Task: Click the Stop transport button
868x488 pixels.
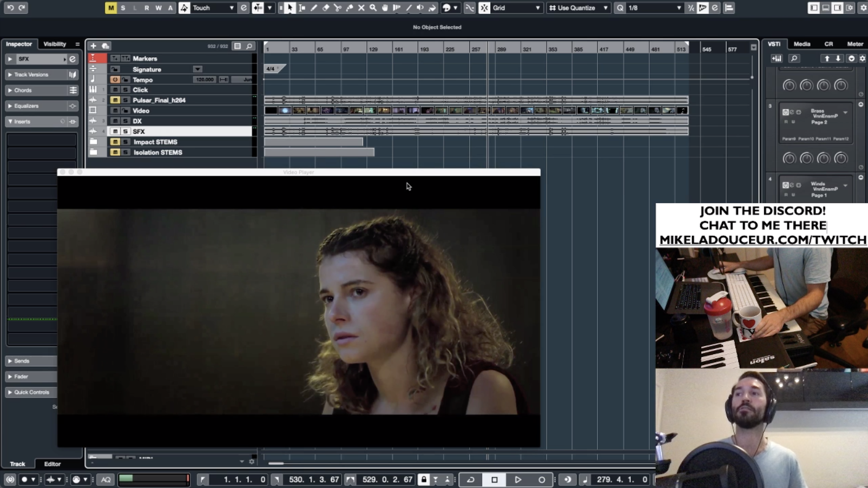Action: (x=494, y=479)
